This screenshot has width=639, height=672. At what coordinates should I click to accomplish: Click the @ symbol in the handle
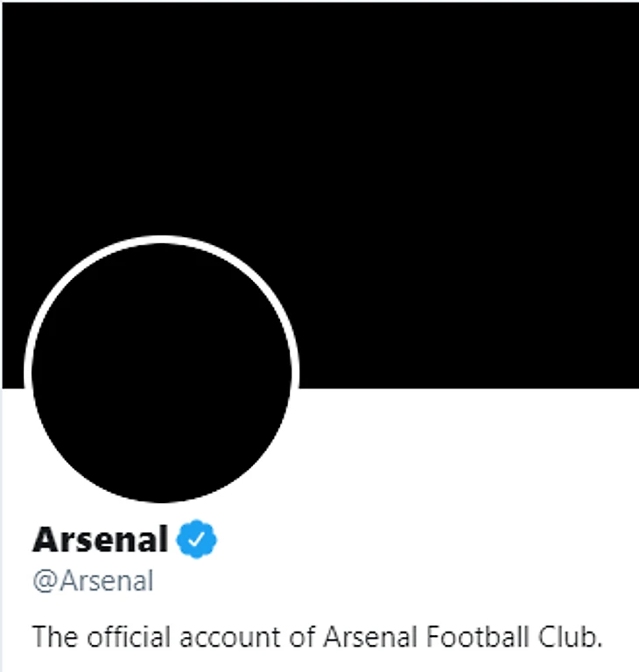[43, 581]
